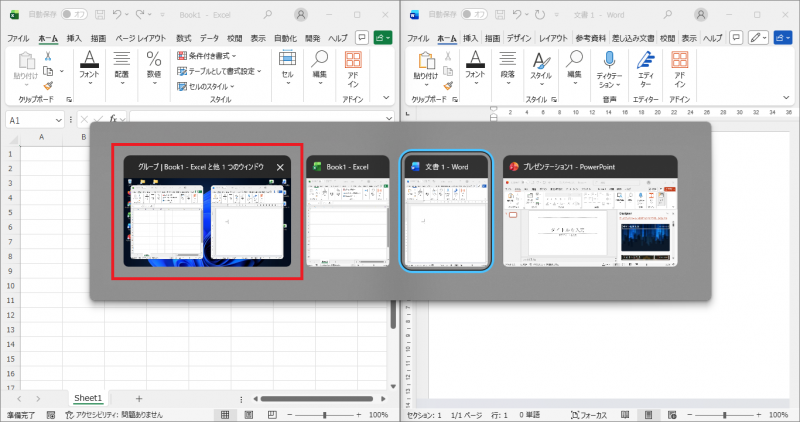Open the Page Layout tab in Excel

(x=140, y=37)
